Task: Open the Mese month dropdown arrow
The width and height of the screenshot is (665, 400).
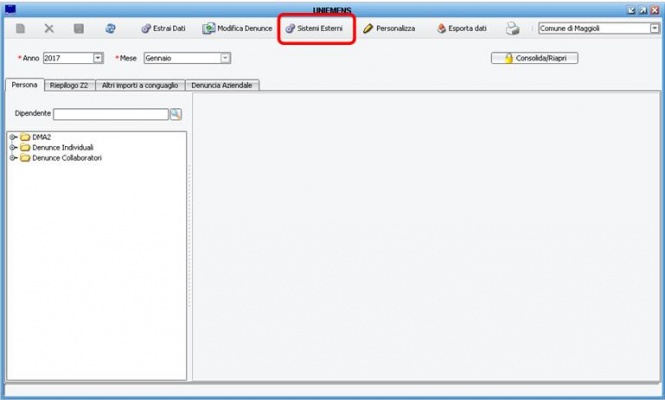Action: [x=225, y=58]
